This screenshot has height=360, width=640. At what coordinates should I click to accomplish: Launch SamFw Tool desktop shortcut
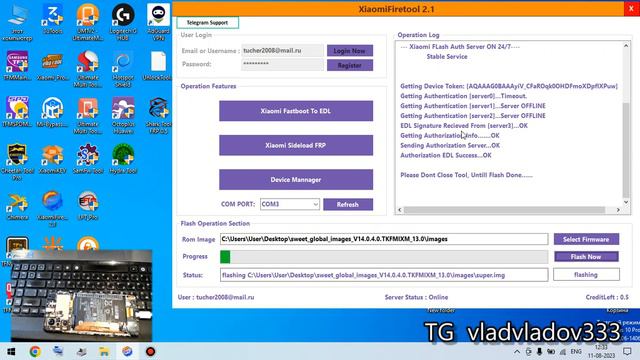pyautogui.click(x=88, y=158)
